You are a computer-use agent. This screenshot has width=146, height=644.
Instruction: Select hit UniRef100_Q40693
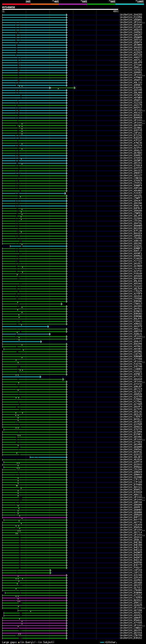click(131, 47)
